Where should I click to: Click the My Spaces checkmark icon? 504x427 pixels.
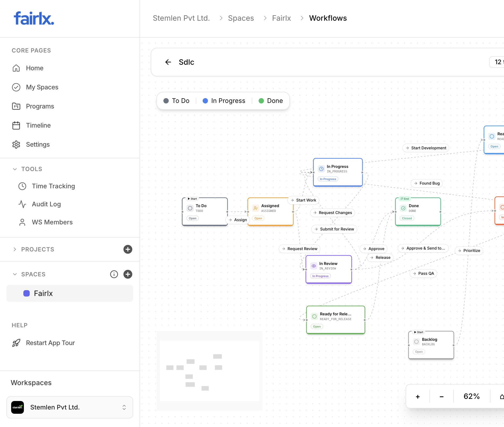(x=16, y=87)
